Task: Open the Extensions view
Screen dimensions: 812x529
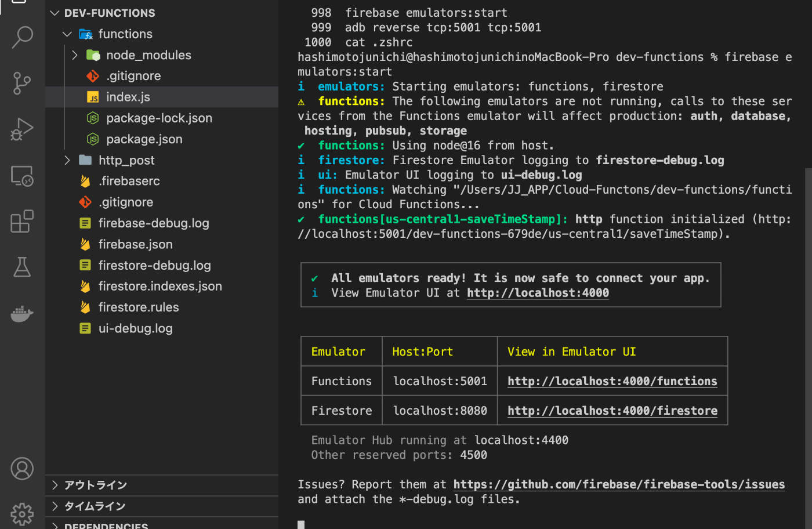Action: tap(22, 221)
